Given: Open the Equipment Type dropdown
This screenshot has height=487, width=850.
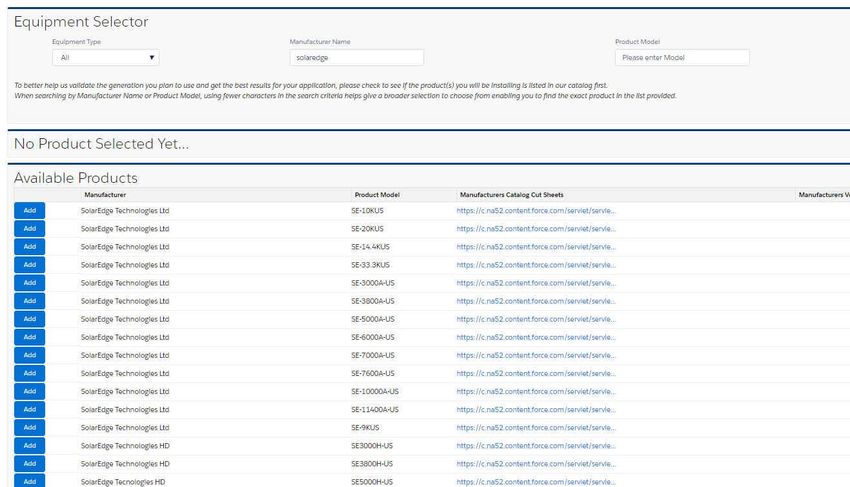Looking at the screenshot, I should point(106,57).
